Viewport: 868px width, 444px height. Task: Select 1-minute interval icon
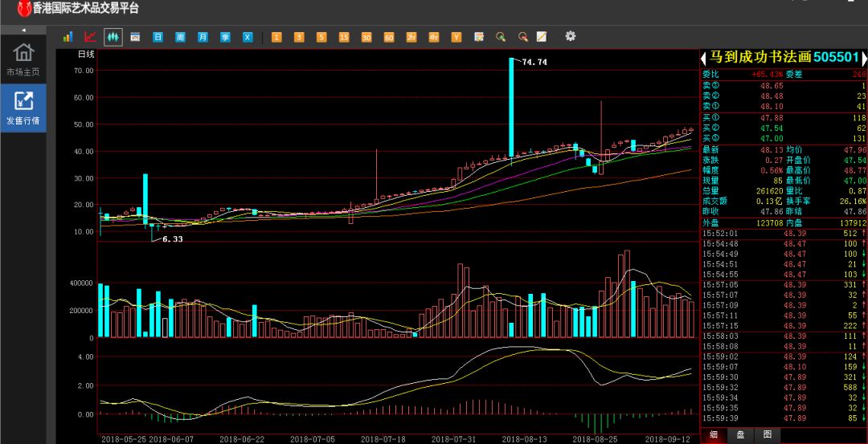point(276,37)
